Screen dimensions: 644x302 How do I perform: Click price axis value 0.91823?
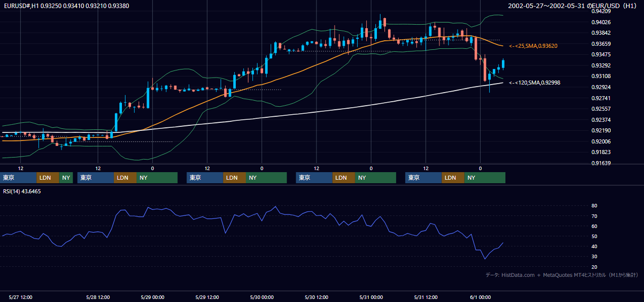(601, 152)
